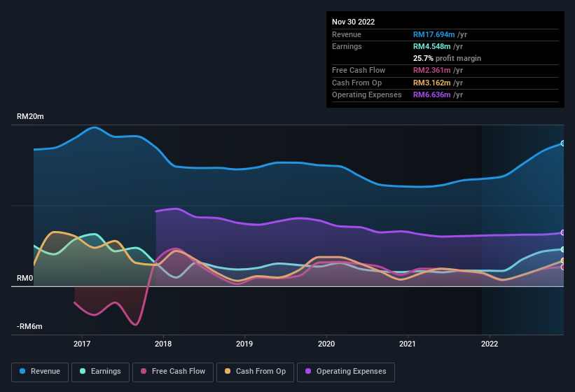Click the Cash From Op endpoint marker
The width and height of the screenshot is (575, 392).
563,261
